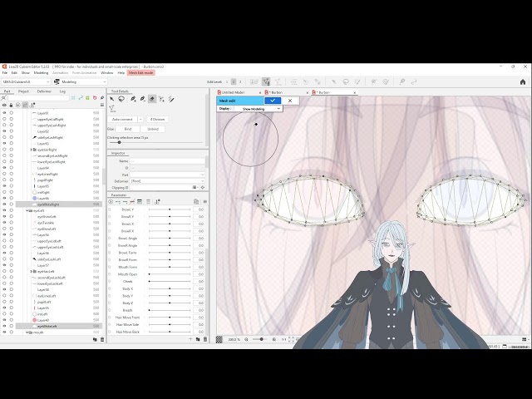Viewport: 532px width, 399px height.
Task: Switch to the Project tab
Action: (23, 91)
